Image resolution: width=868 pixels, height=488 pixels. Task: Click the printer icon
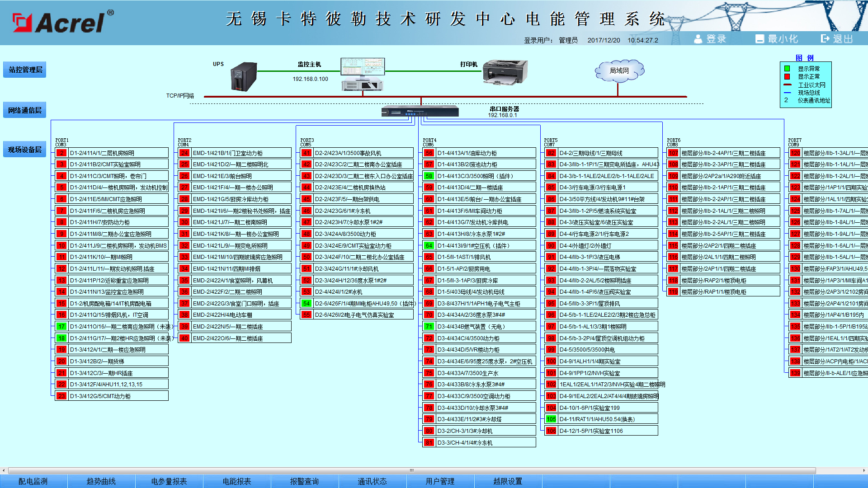505,72
